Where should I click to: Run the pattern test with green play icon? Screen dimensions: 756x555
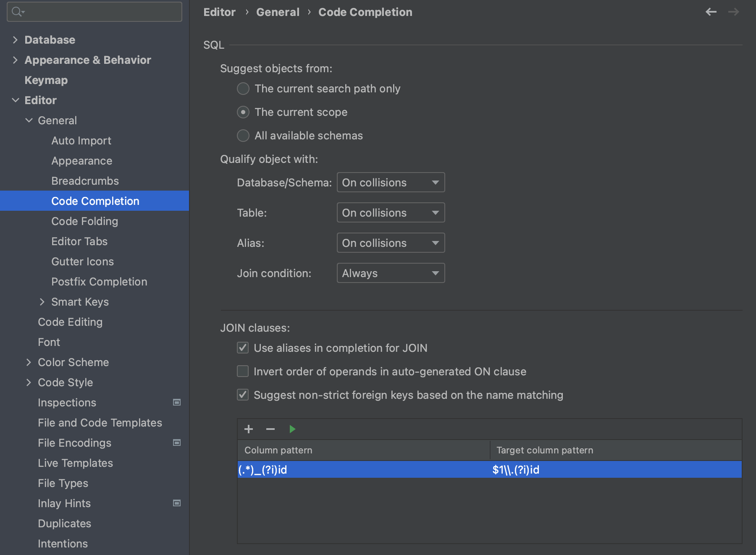(x=292, y=429)
